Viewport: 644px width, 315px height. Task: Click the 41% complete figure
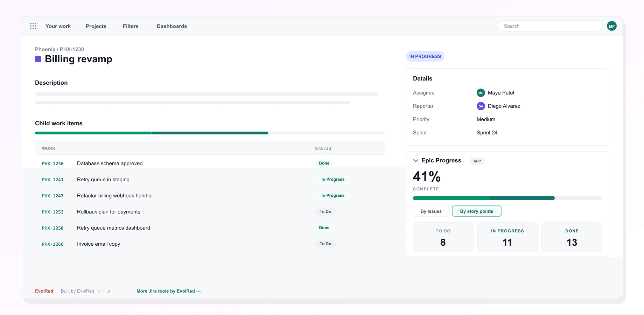pyautogui.click(x=427, y=176)
